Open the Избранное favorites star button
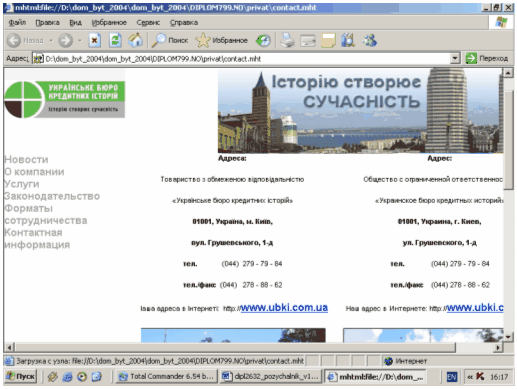517x389 pixels. point(222,40)
